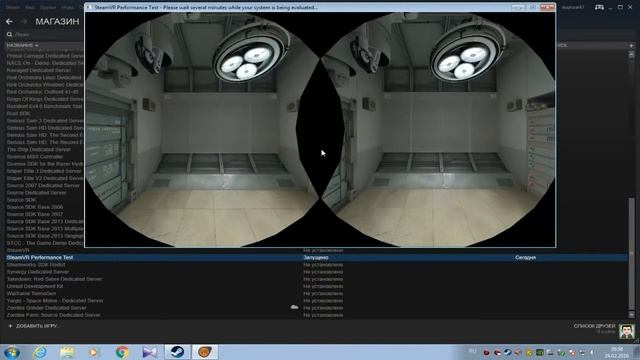
Task: Switch to the МАГАЗИН tab
Action: (x=57, y=21)
